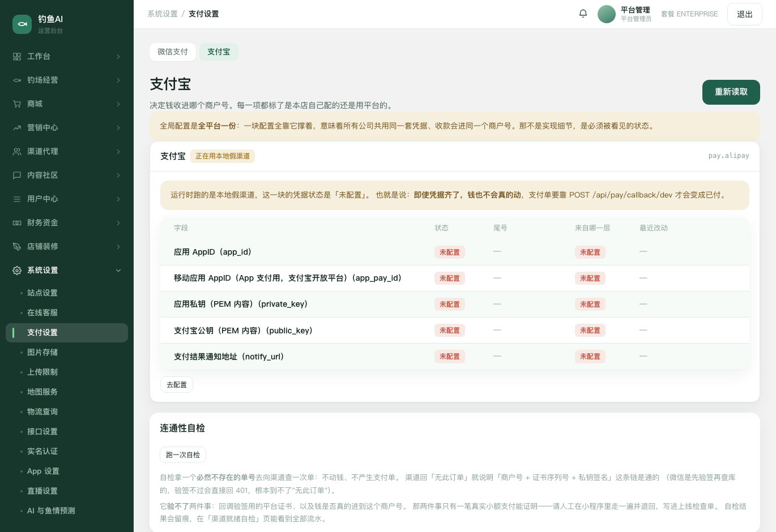Screen dimensions: 776x532
Task: Open 接口设置 in the sidebar
Action: pyautogui.click(x=67, y=432)
